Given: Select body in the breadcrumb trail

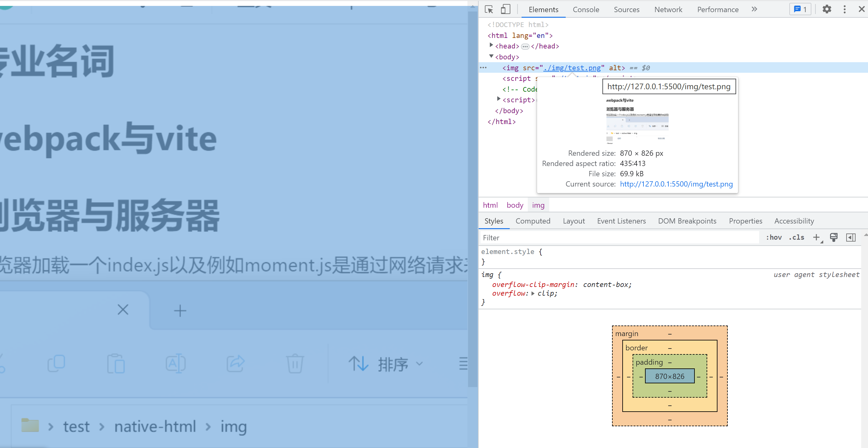Looking at the screenshot, I should 514,205.
